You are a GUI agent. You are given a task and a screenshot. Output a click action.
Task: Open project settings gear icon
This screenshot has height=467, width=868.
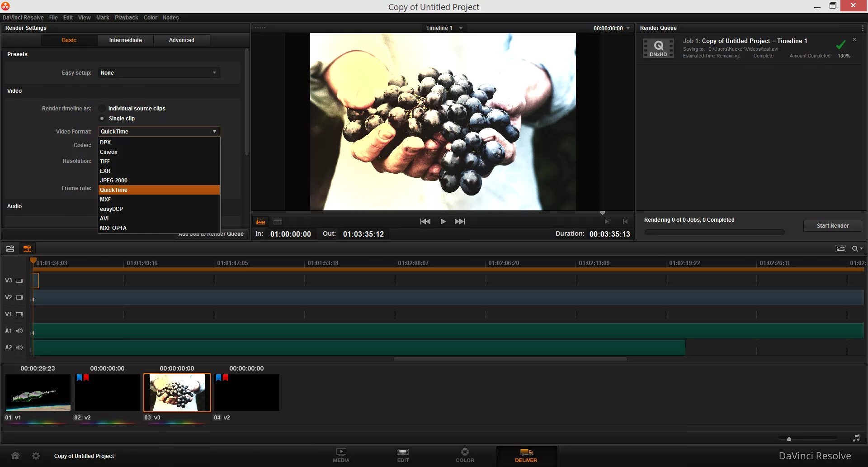[x=36, y=456]
